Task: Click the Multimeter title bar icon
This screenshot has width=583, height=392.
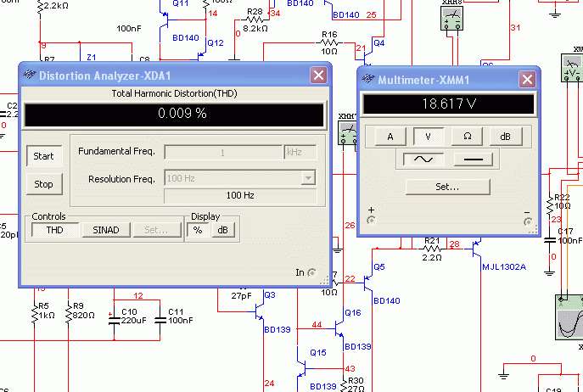Action: point(367,79)
